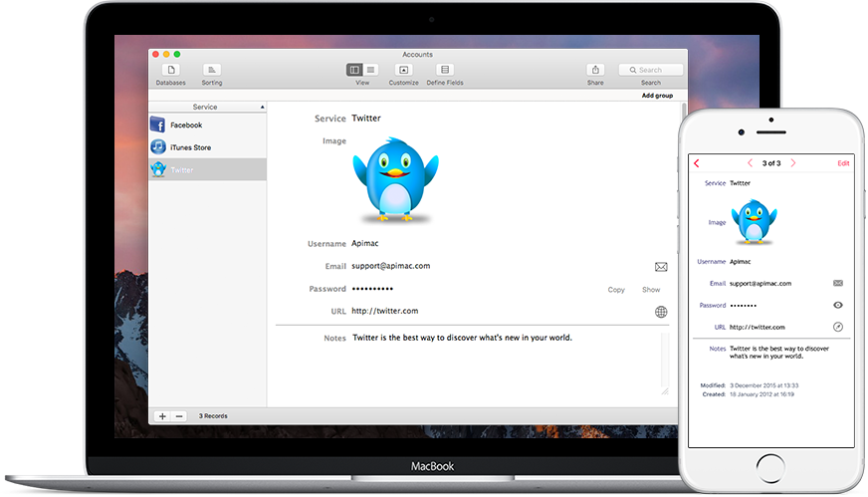Click the http://twitter.com URL value
This screenshot has width=868, height=497.
(385, 311)
